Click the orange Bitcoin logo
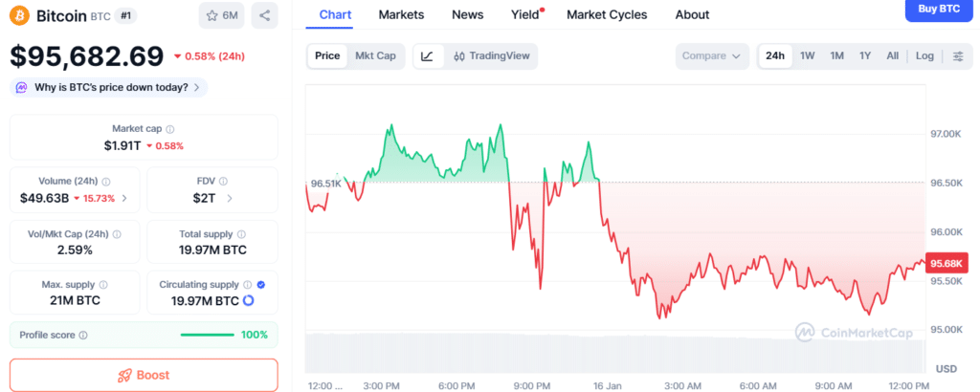980x392 pixels. pos(18,15)
